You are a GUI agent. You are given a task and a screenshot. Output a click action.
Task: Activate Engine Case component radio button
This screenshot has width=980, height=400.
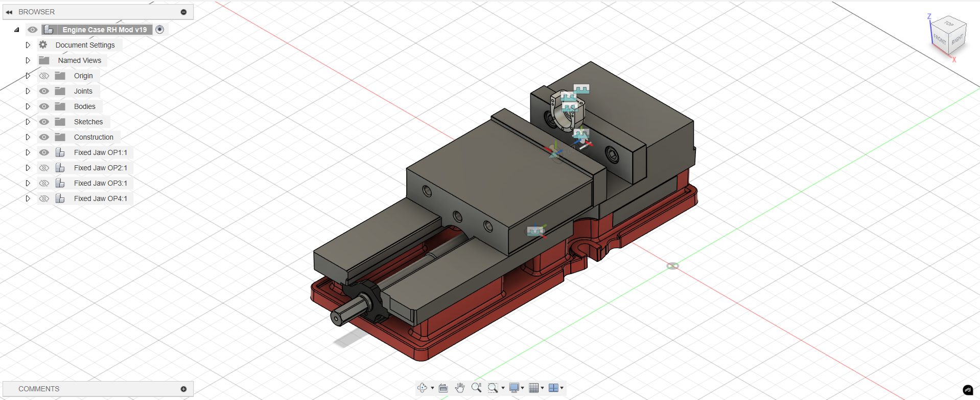(x=160, y=30)
